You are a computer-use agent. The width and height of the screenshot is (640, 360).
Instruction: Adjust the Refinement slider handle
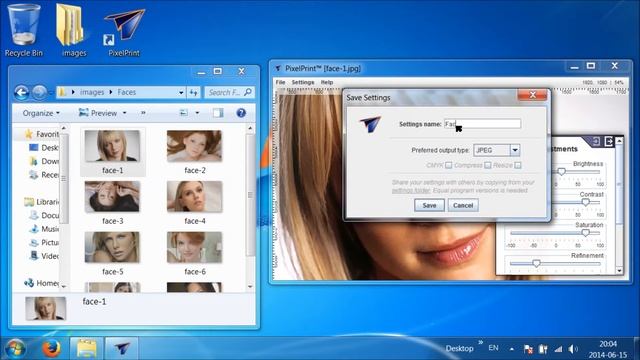(536, 263)
